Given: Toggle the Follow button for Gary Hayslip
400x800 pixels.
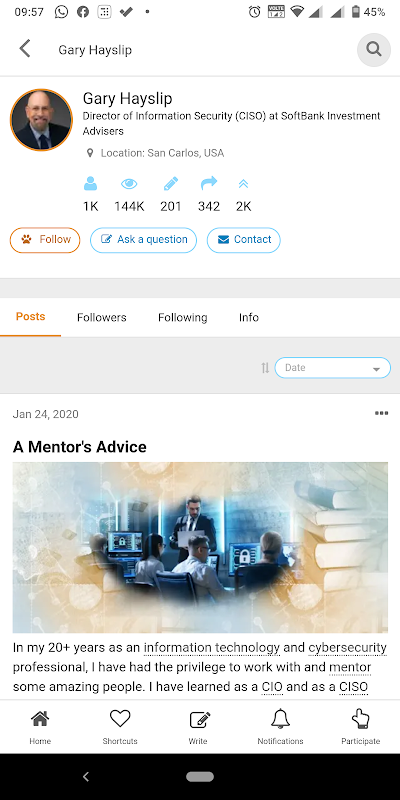Looking at the screenshot, I should (x=45, y=240).
